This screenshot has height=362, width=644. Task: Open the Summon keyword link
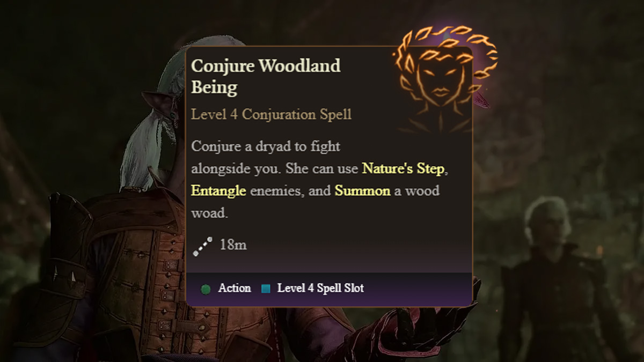[362, 191]
